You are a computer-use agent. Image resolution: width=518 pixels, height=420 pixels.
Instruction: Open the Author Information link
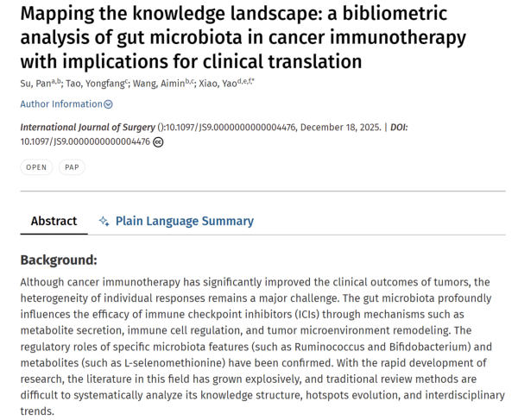(61, 104)
